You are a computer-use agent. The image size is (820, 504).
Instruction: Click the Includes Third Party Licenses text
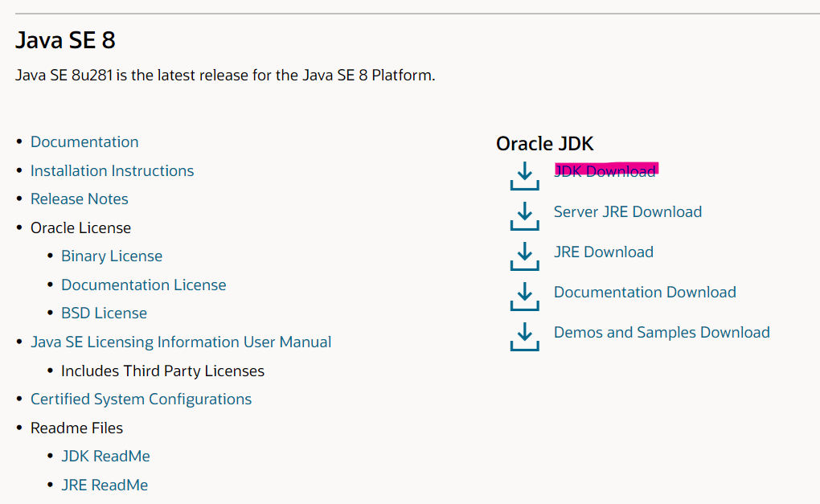(162, 371)
